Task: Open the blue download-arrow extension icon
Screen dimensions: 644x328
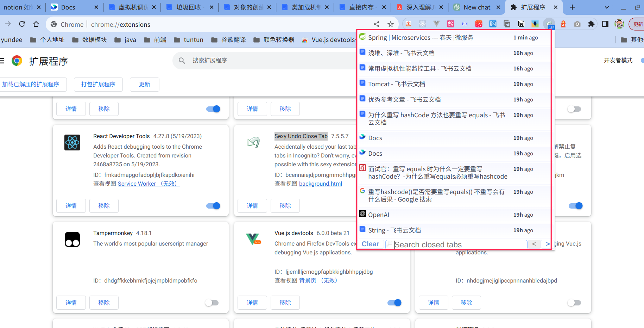Action: (535, 24)
